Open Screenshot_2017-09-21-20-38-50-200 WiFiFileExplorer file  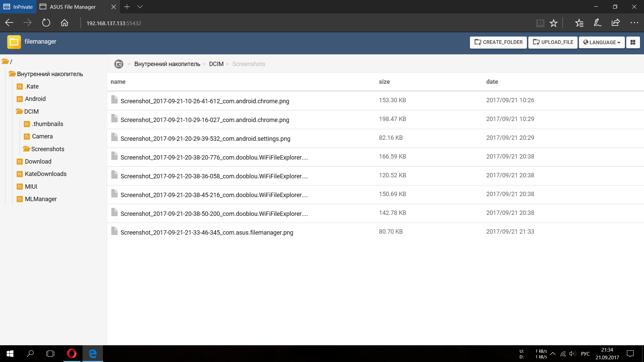click(x=214, y=214)
